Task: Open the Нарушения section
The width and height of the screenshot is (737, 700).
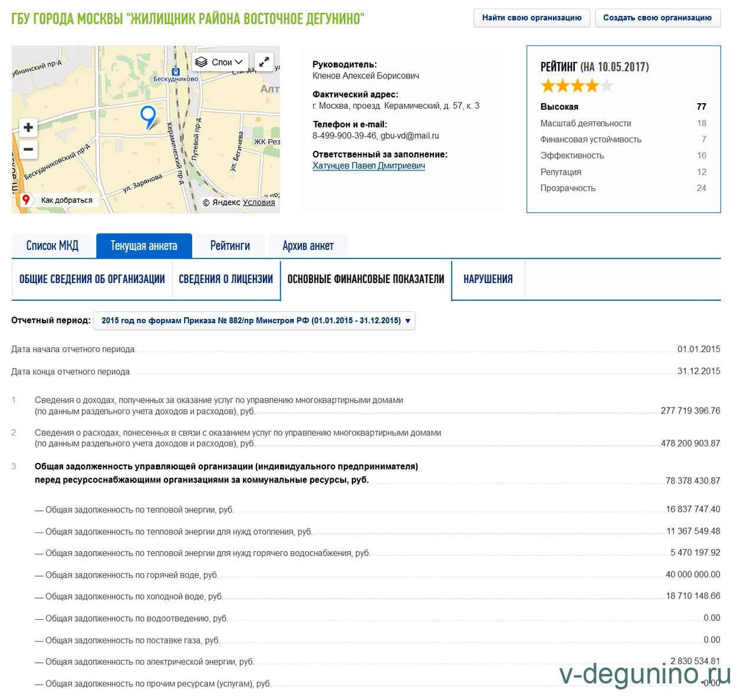Action: click(x=488, y=280)
